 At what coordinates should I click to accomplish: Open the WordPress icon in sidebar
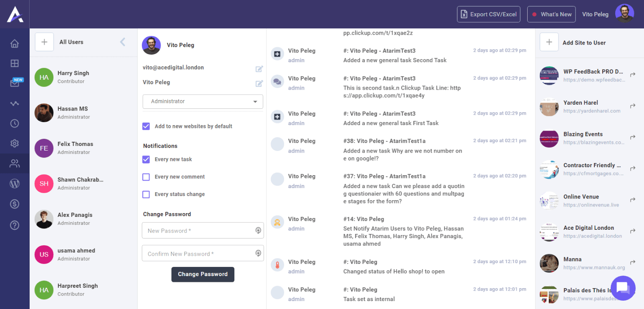(x=15, y=183)
